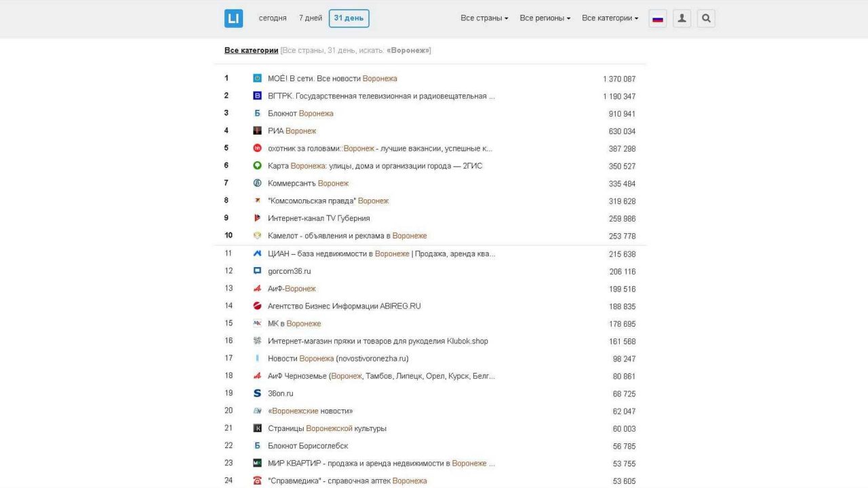
Task: Click visitor count 1 190 347
Action: pyautogui.click(x=619, y=96)
